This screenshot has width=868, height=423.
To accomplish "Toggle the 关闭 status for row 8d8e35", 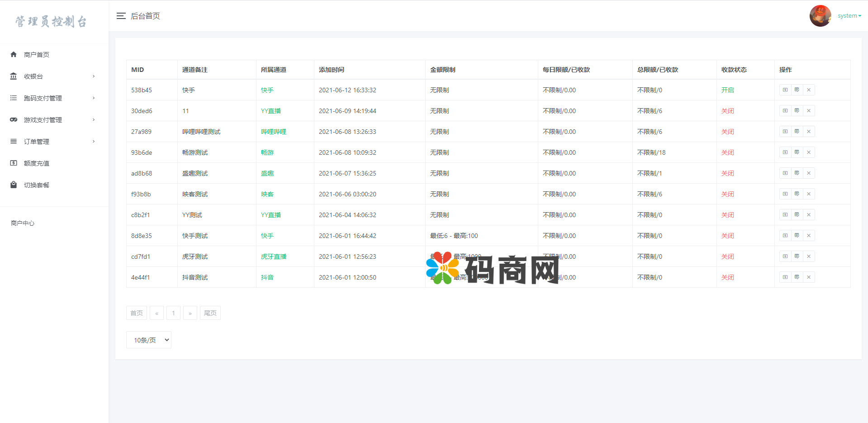I will tap(727, 236).
